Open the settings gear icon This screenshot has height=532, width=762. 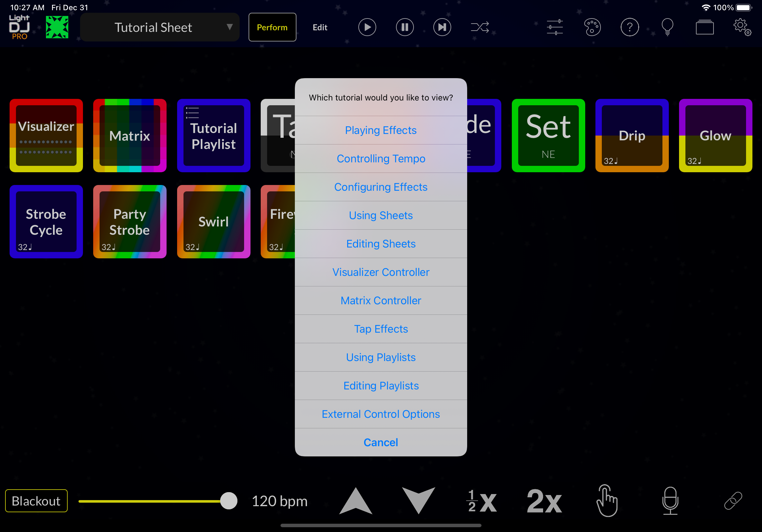(x=742, y=27)
